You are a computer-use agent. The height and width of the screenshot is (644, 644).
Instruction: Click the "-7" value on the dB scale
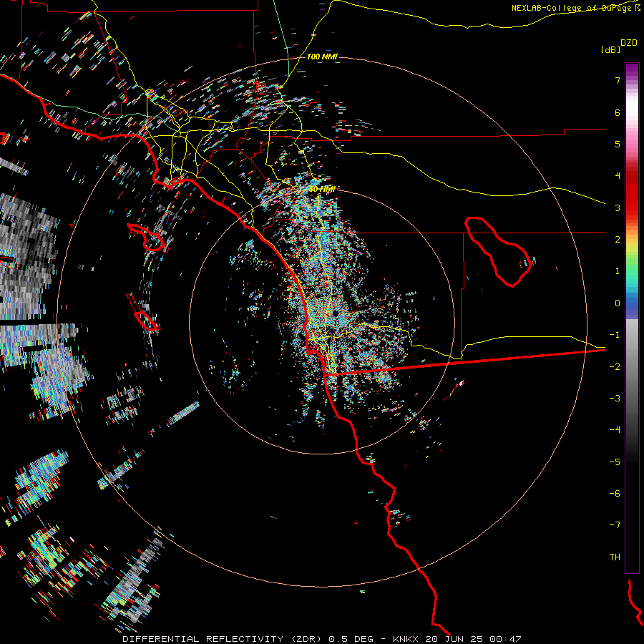[x=615, y=525]
